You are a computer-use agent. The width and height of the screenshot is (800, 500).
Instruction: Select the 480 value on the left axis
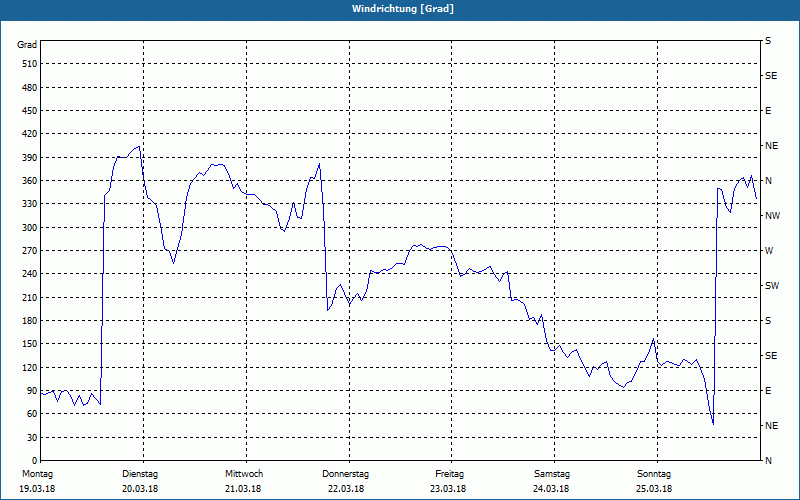point(29,87)
